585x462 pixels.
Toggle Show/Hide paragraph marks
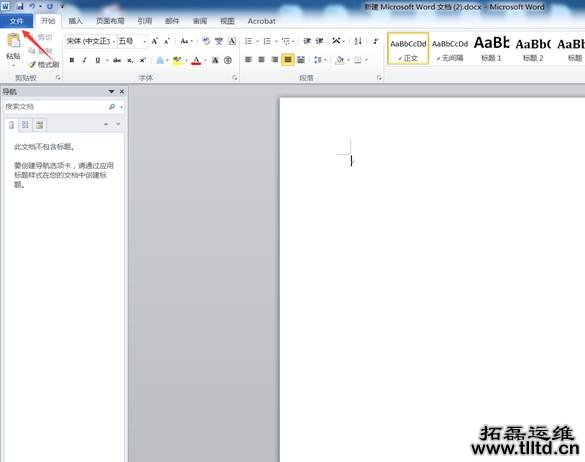pyautogui.click(x=375, y=41)
